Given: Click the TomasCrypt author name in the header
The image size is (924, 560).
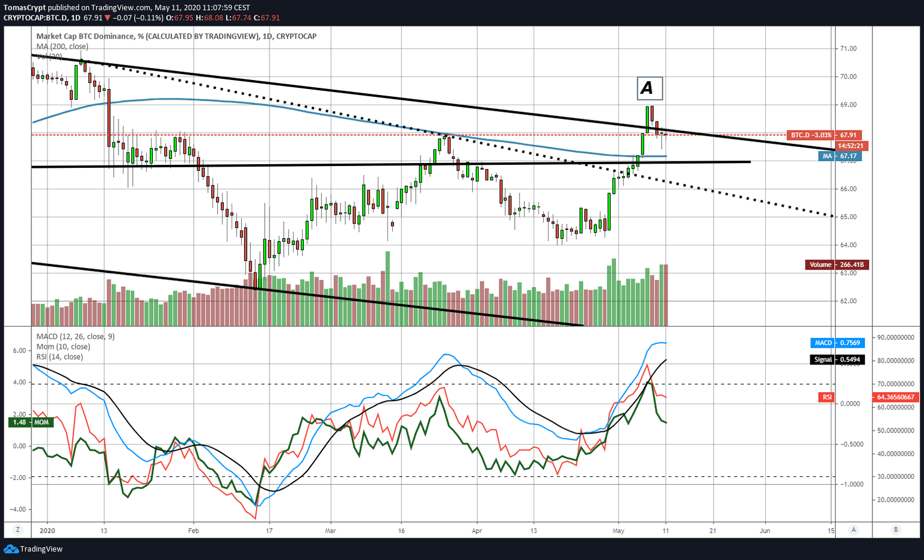Looking at the screenshot, I should pyautogui.click(x=25, y=8).
